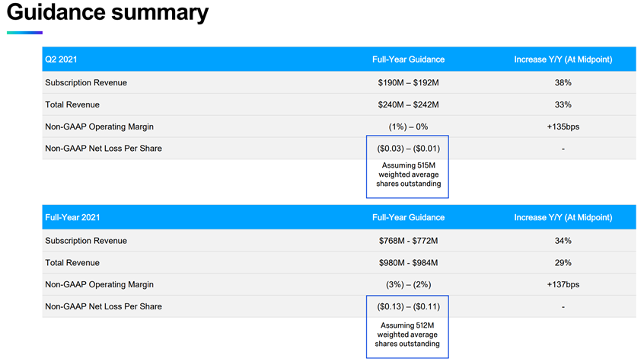Click the 34% Y/Y increase cell
Screen dimensions: 644x362
pyautogui.click(x=563, y=241)
